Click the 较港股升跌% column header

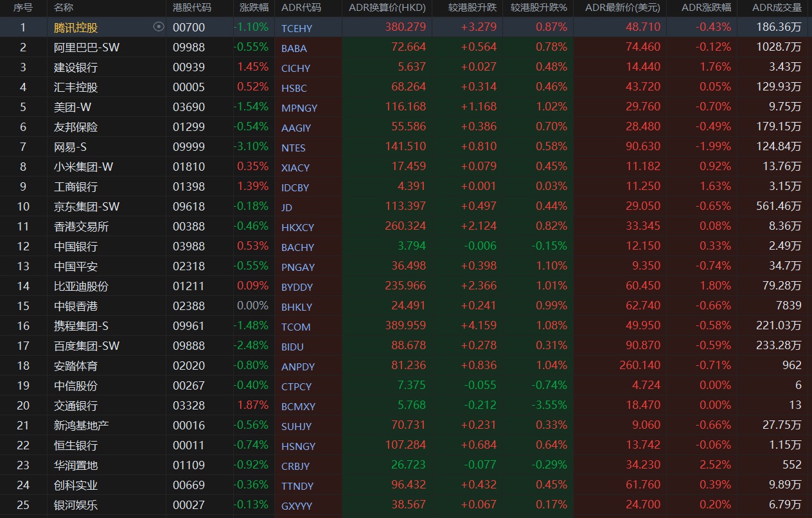tap(539, 8)
